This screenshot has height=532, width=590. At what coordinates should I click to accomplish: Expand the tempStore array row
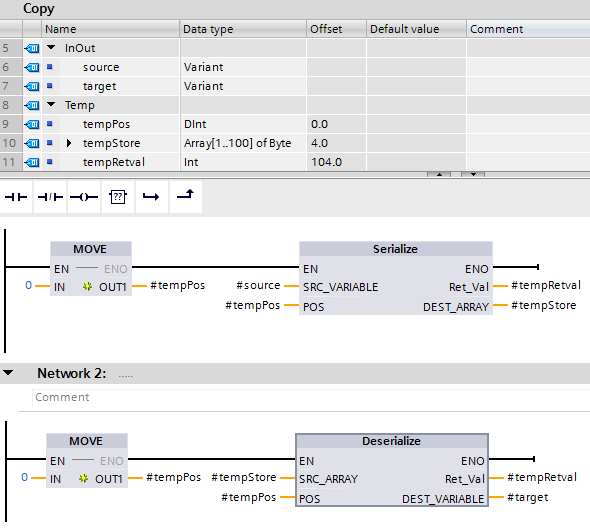coord(68,143)
